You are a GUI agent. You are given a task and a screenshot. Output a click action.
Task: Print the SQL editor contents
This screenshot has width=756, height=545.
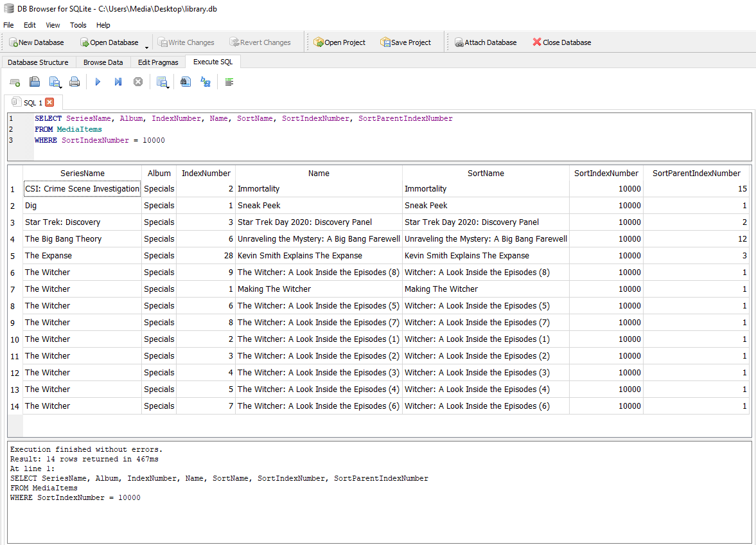75,82
